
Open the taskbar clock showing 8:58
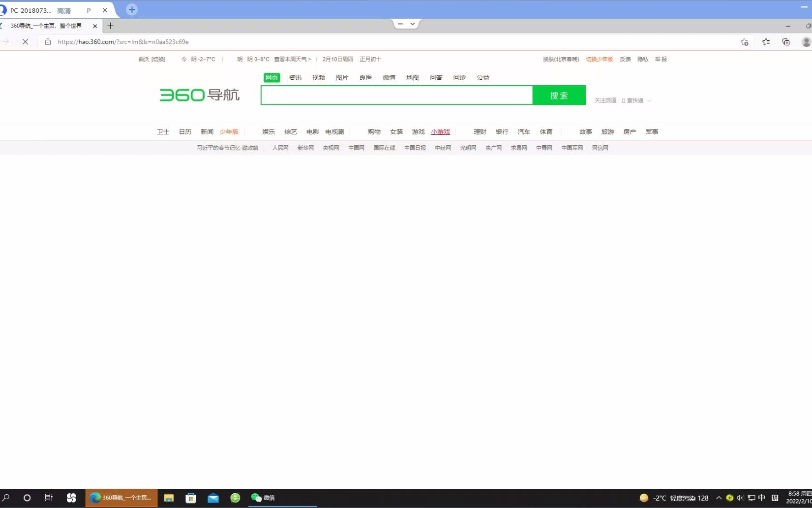[x=799, y=497]
